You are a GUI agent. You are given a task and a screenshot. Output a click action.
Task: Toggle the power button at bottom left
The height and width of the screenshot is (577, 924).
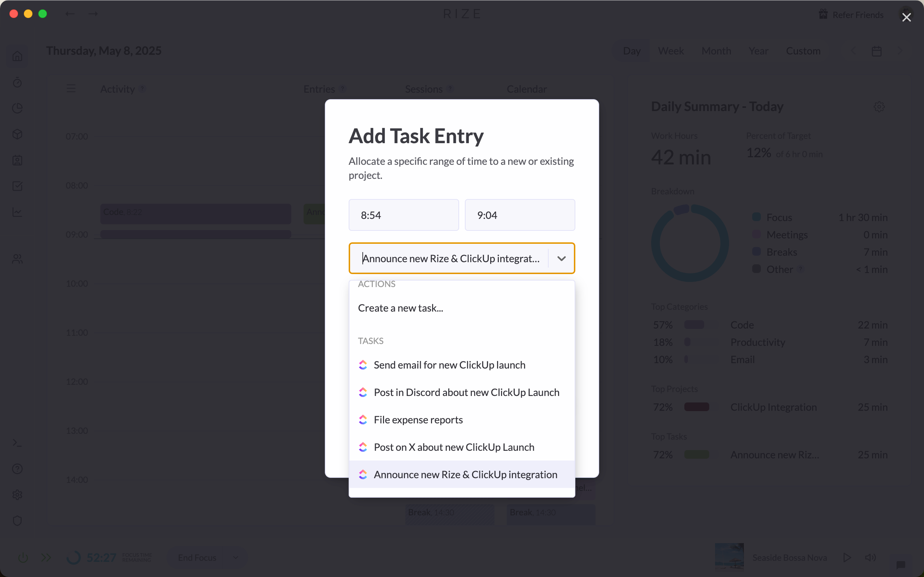pos(22,557)
